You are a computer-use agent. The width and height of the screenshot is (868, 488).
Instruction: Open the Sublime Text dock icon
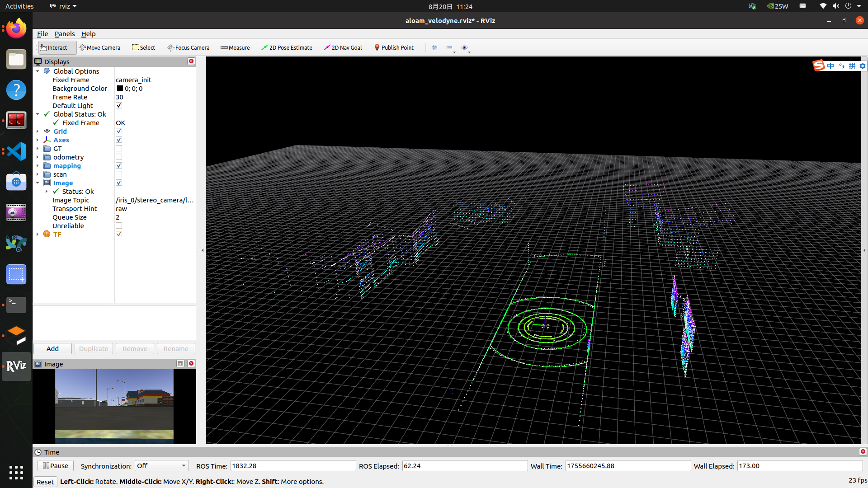pyautogui.click(x=16, y=336)
